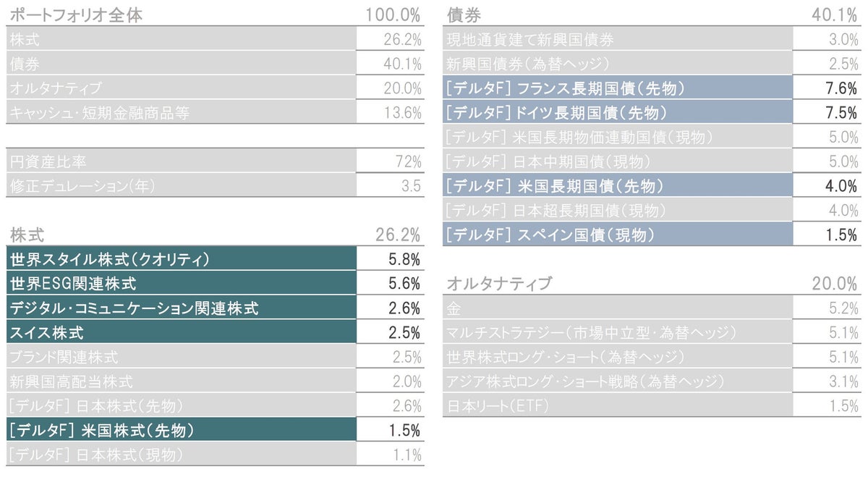Viewport: 868px width, 477px height.
Task: Select the [デルタF] ドイツ長期国債(先物) row
Action: 556,113
